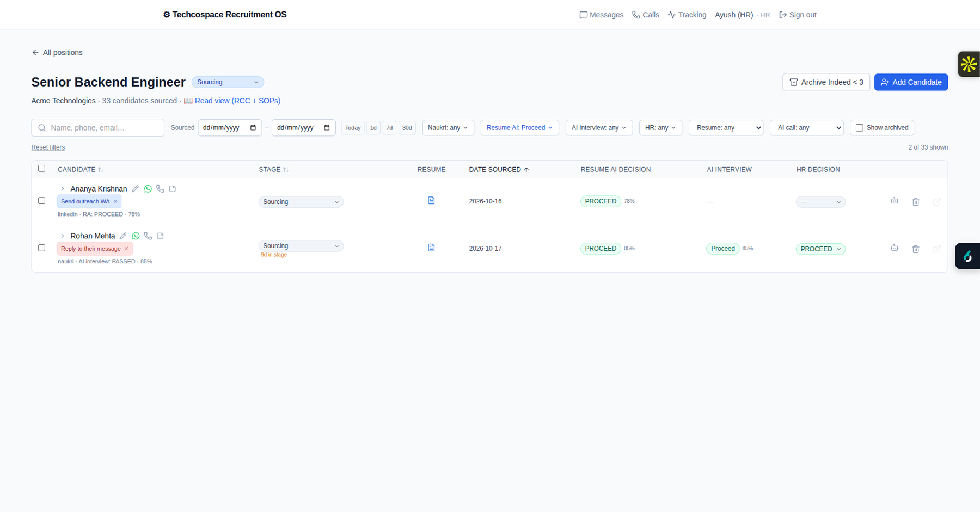
Task: Dismiss the 'Send outreach WA' tag
Action: coord(115,201)
